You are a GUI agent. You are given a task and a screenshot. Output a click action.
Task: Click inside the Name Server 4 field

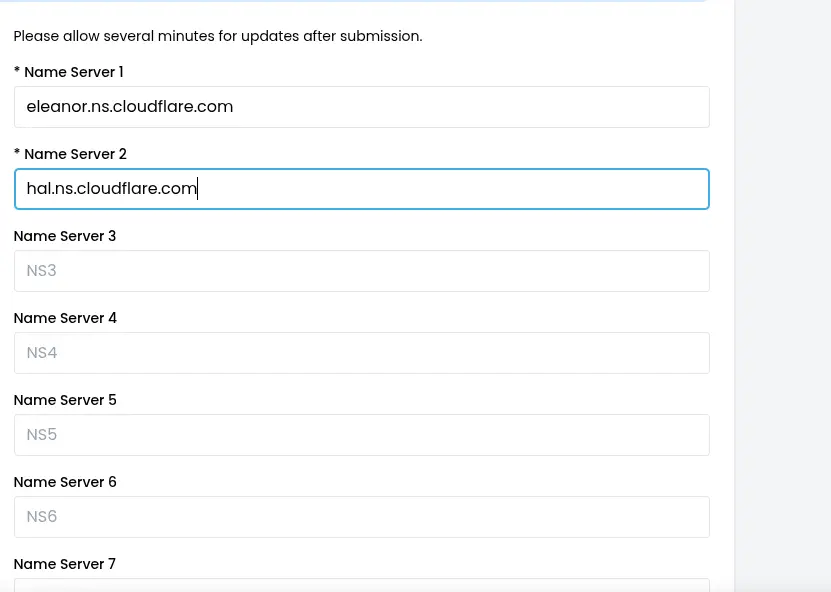[x=361, y=352]
